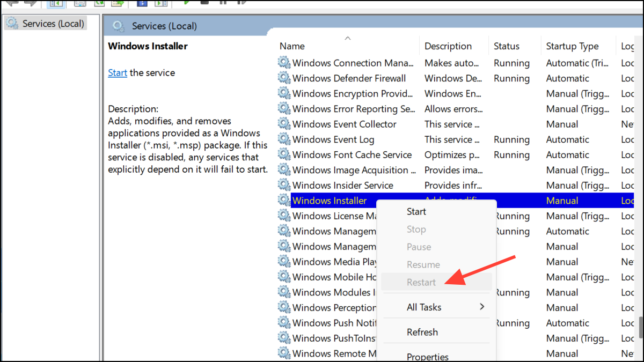644x362 pixels.
Task: Select the Windows Defender Firewall row name
Action: (x=349, y=78)
